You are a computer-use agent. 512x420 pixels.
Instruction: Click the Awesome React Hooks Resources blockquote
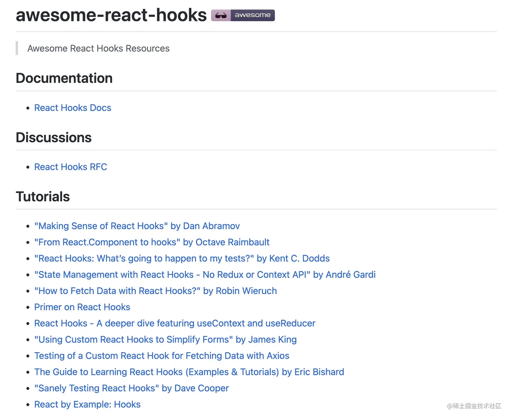tap(99, 48)
